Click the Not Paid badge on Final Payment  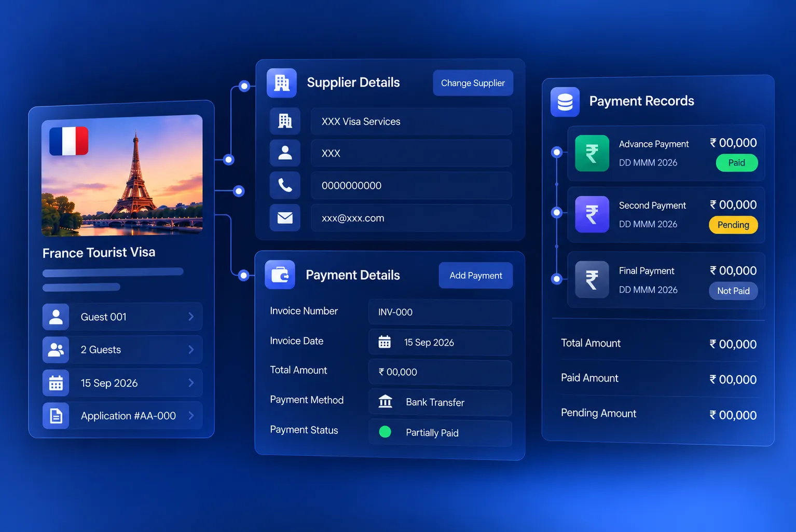(x=733, y=291)
